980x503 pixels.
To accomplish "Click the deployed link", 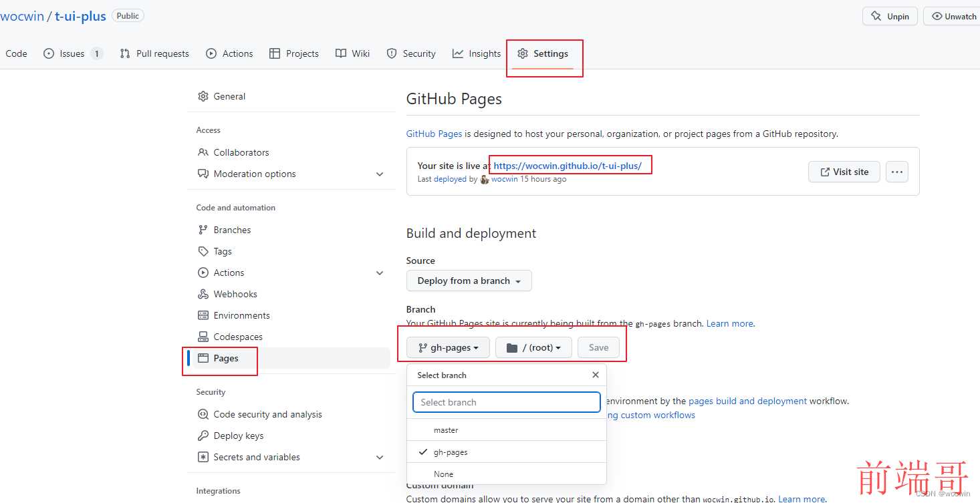I will [x=450, y=179].
